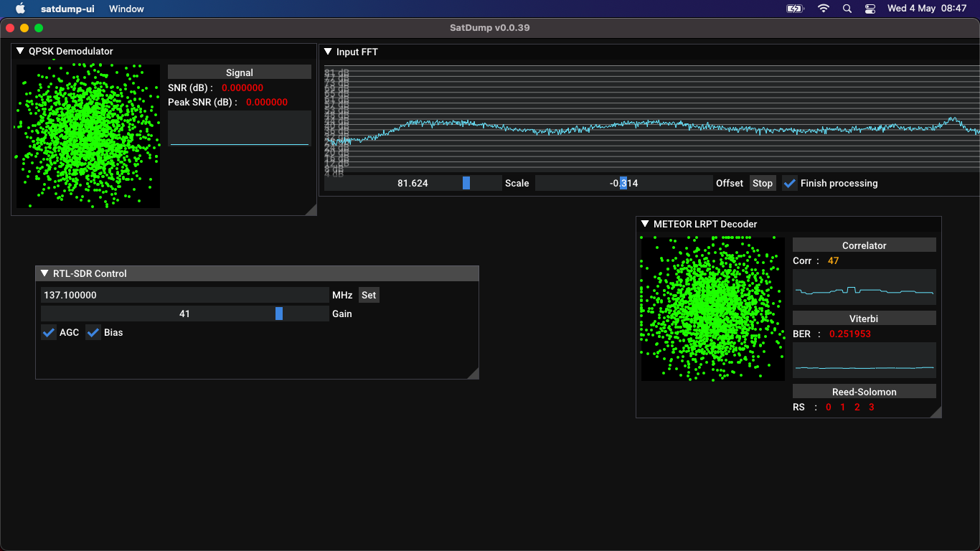The image size is (980, 551).
Task: Click the Signal header in QPSK Demodulator
Action: click(x=240, y=72)
